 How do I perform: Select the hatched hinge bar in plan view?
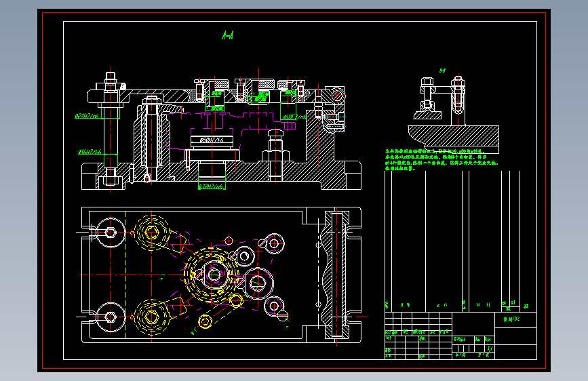[x=336, y=275]
